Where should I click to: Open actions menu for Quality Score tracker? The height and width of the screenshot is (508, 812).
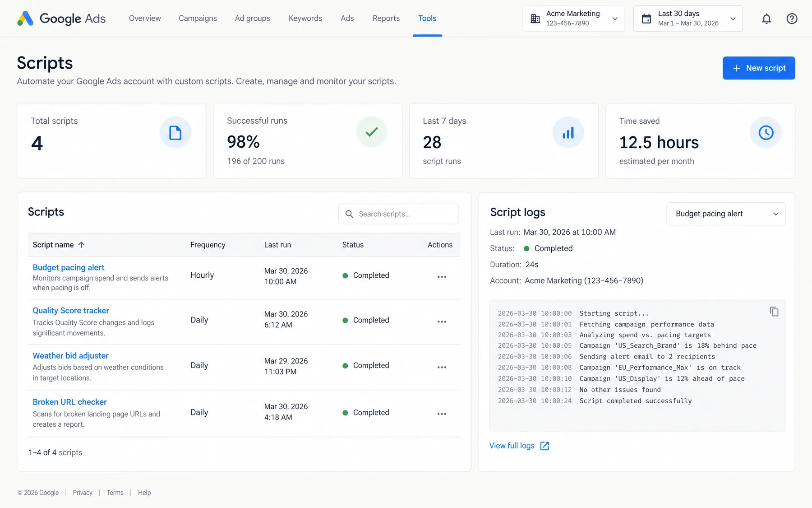442,322
